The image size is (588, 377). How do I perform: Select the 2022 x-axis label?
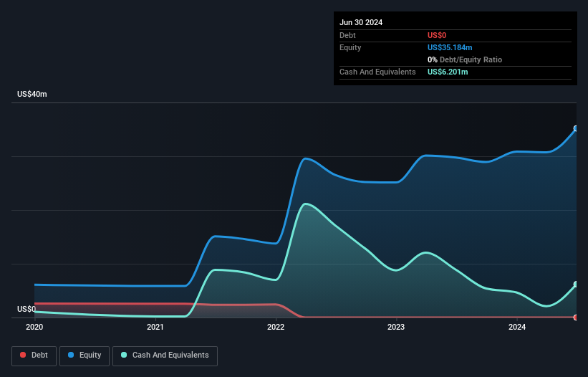pyautogui.click(x=276, y=327)
